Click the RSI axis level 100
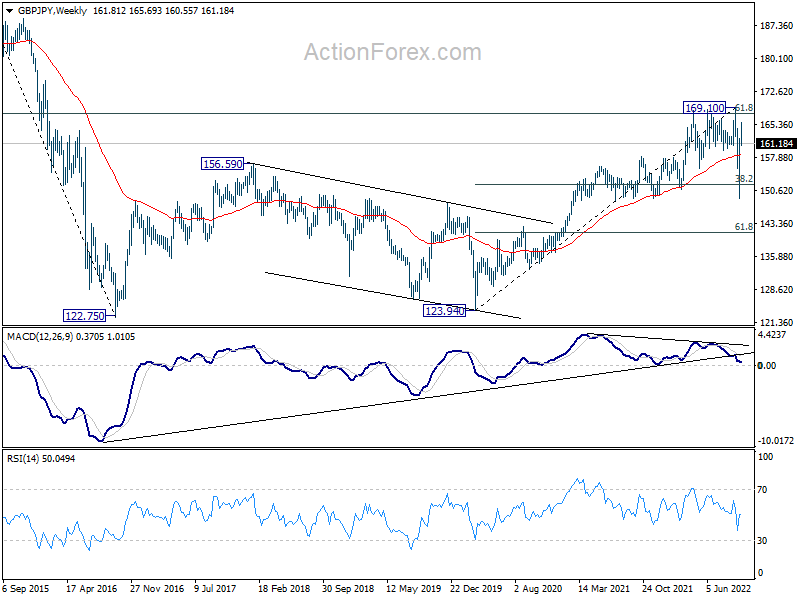This screenshot has height=600, width=800. point(765,457)
